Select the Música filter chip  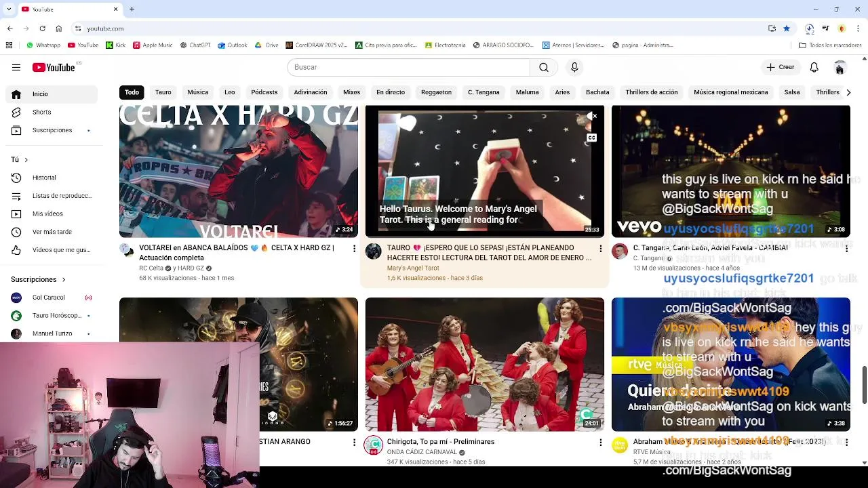point(198,92)
